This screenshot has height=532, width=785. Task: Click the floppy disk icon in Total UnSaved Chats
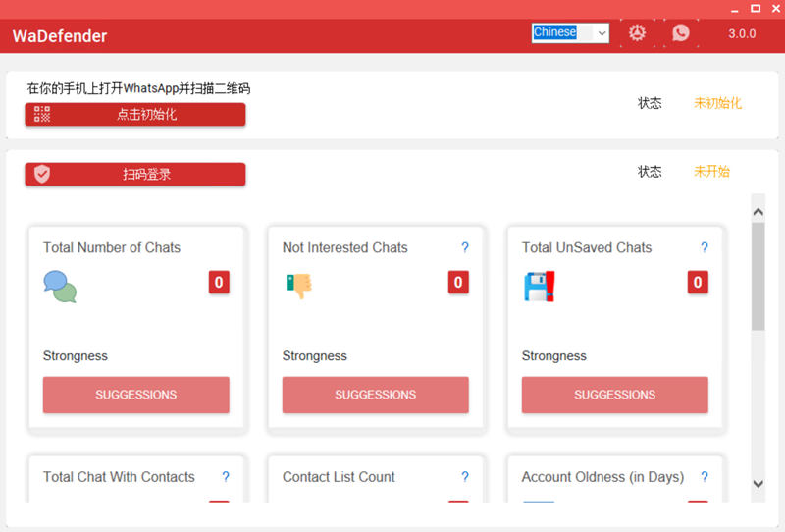539,286
